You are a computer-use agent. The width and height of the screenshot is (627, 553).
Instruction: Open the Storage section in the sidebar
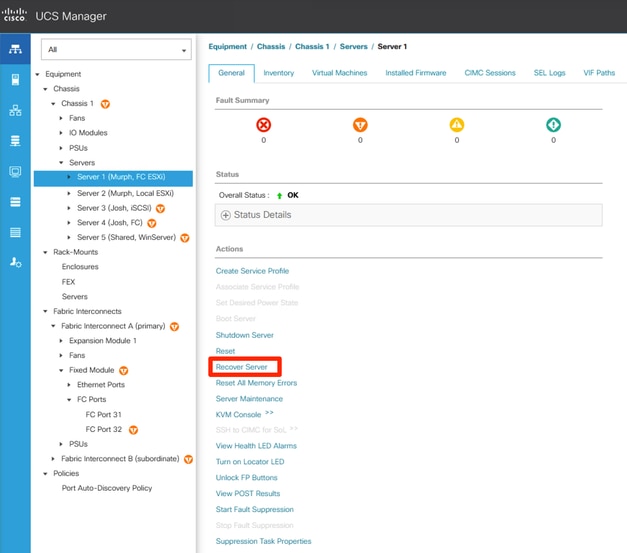click(x=15, y=202)
